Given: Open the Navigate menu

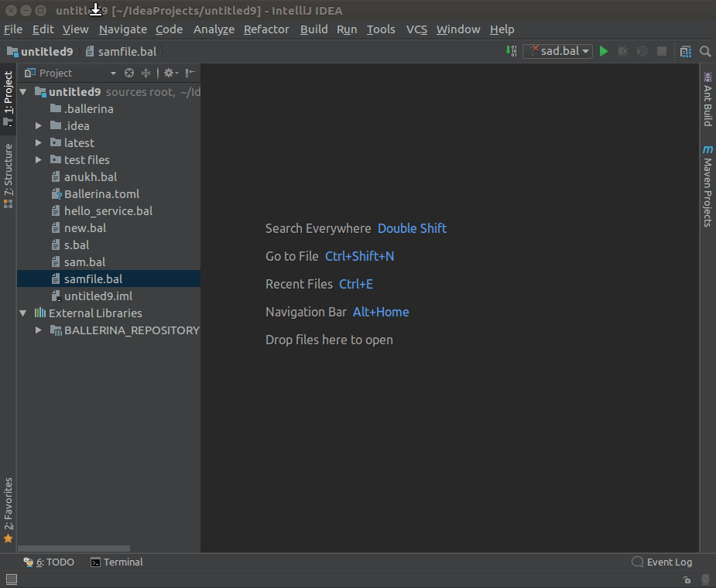Looking at the screenshot, I should (123, 29).
